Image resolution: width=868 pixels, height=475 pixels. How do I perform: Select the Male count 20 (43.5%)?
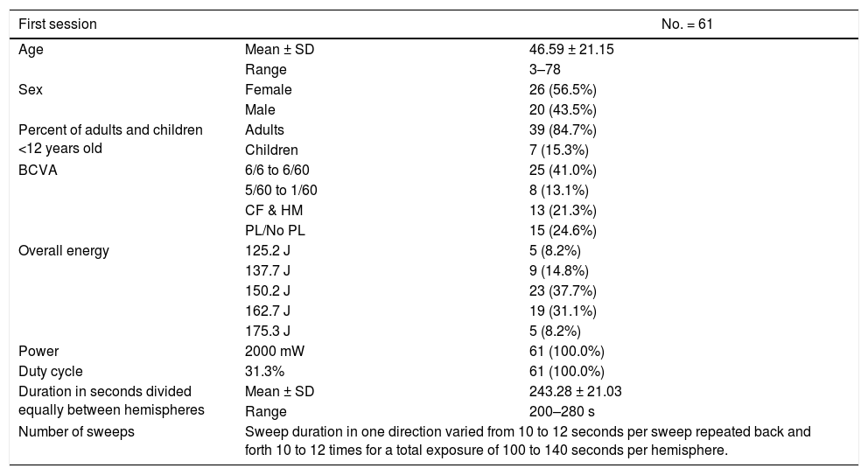(x=557, y=110)
